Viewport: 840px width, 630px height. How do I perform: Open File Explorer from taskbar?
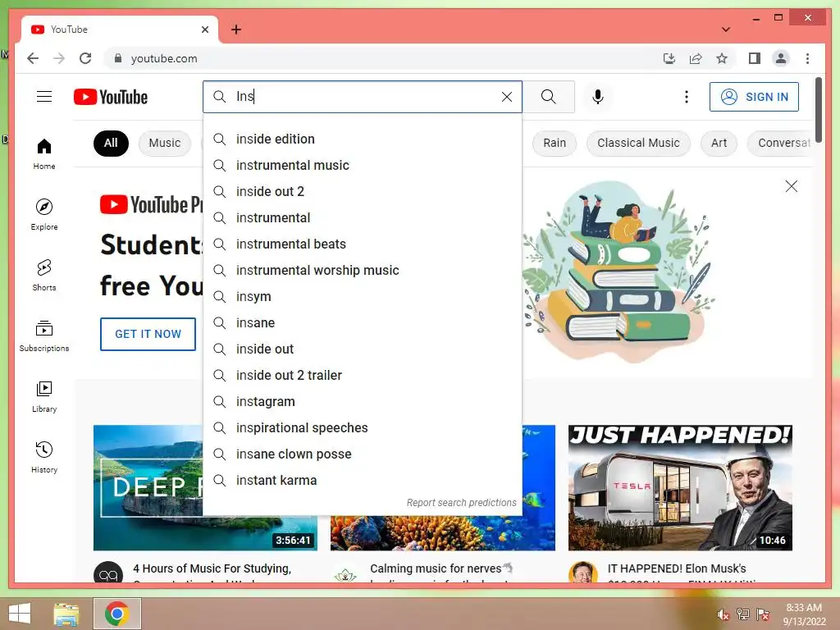point(66,614)
